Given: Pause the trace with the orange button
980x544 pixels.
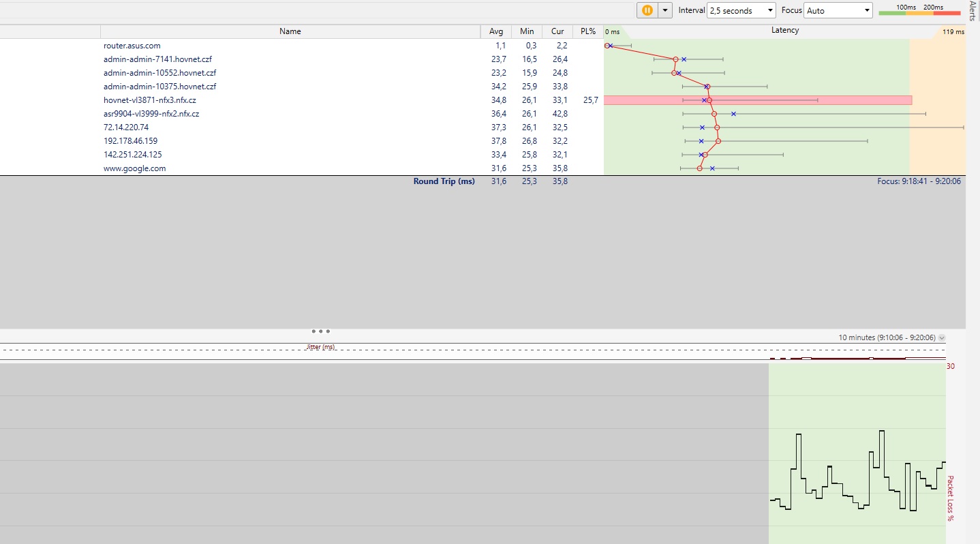Looking at the screenshot, I should coord(646,10).
